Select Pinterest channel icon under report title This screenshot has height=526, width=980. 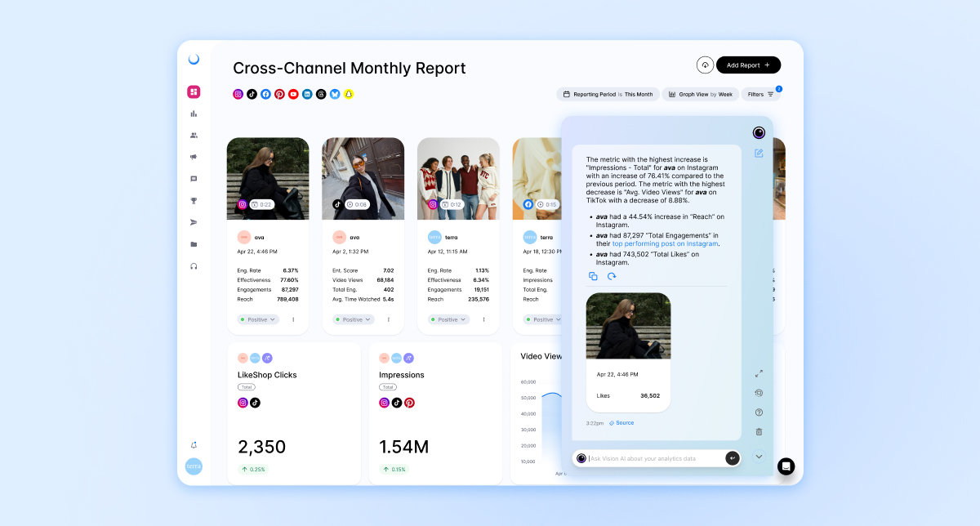point(279,94)
